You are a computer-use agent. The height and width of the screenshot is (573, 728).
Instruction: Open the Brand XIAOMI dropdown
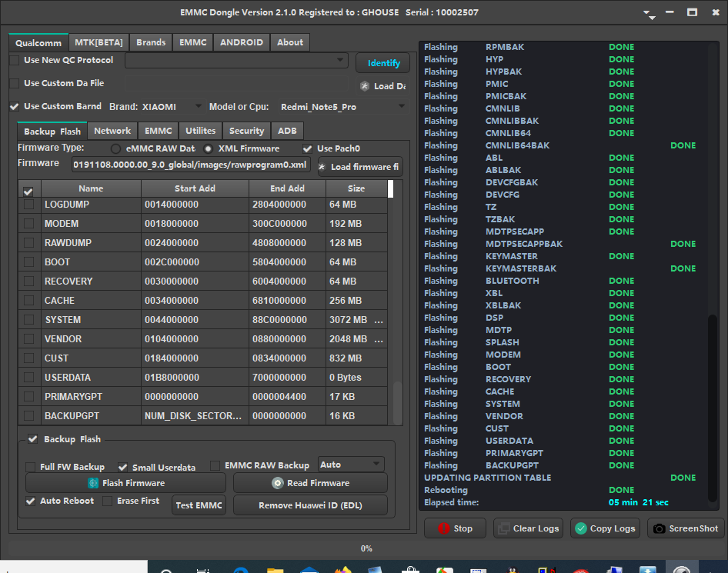[x=198, y=107]
